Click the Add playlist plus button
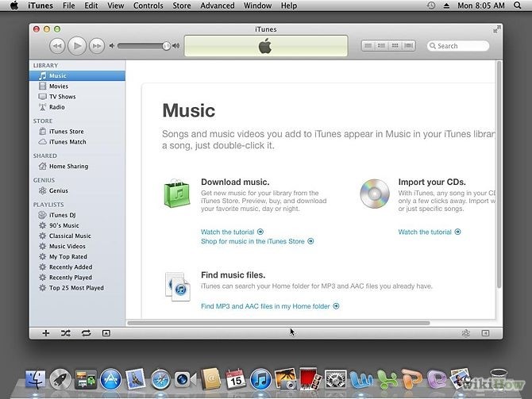This screenshot has width=532, height=399. pyautogui.click(x=46, y=333)
